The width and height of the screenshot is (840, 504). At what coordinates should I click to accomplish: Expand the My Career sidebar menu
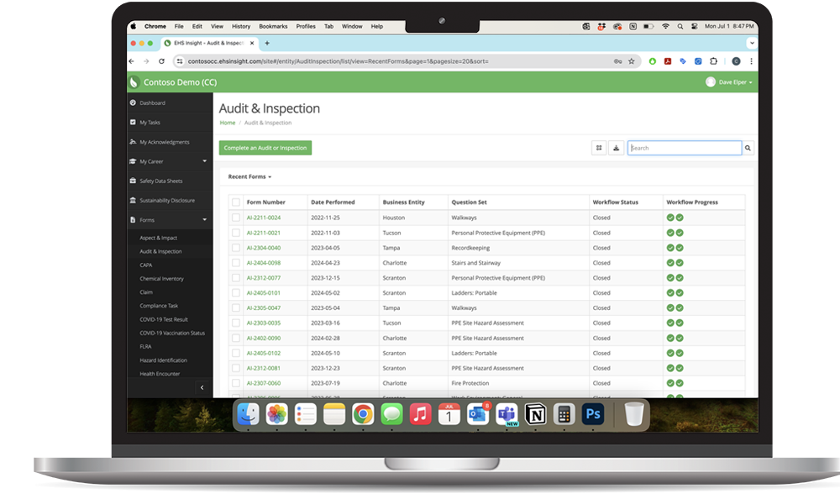(170, 161)
